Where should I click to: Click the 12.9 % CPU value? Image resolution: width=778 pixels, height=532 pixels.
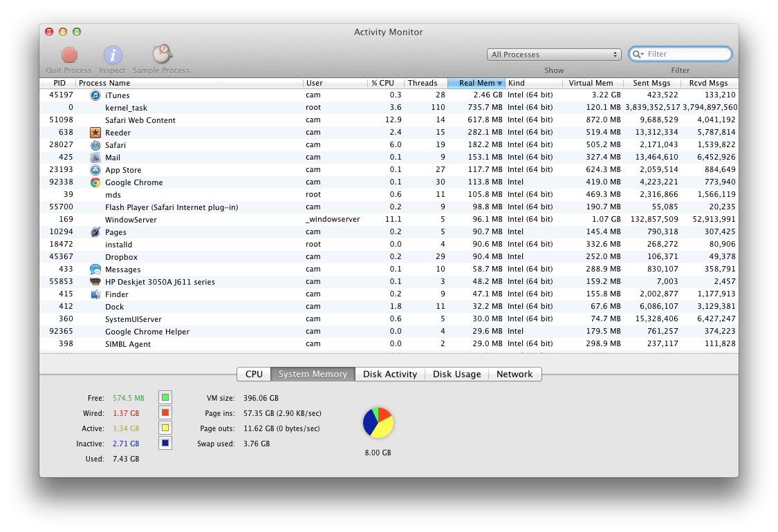point(393,120)
